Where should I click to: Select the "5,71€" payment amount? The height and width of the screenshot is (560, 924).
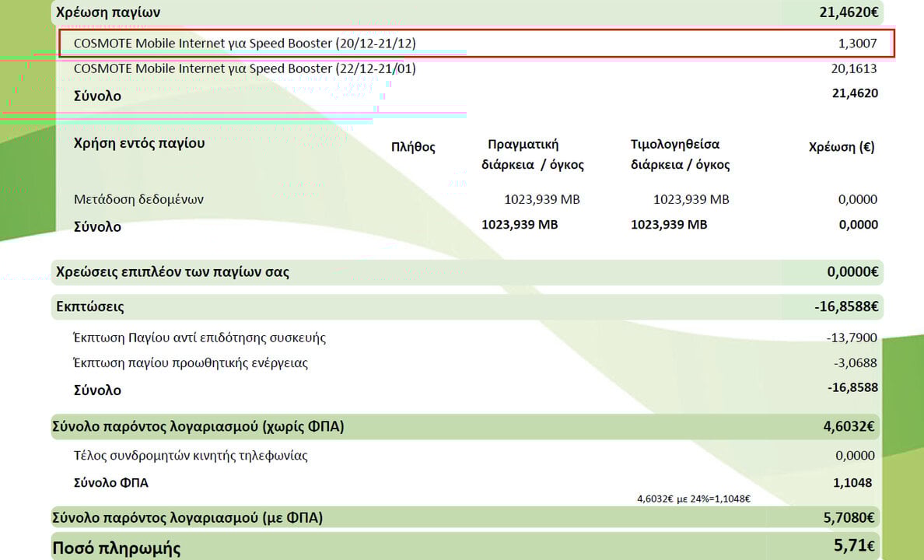click(855, 546)
